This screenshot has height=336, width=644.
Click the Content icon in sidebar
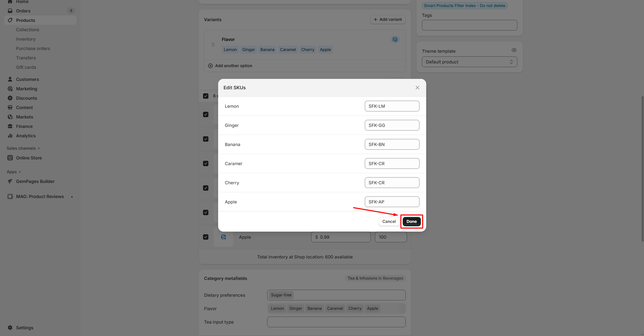tap(10, 107)
